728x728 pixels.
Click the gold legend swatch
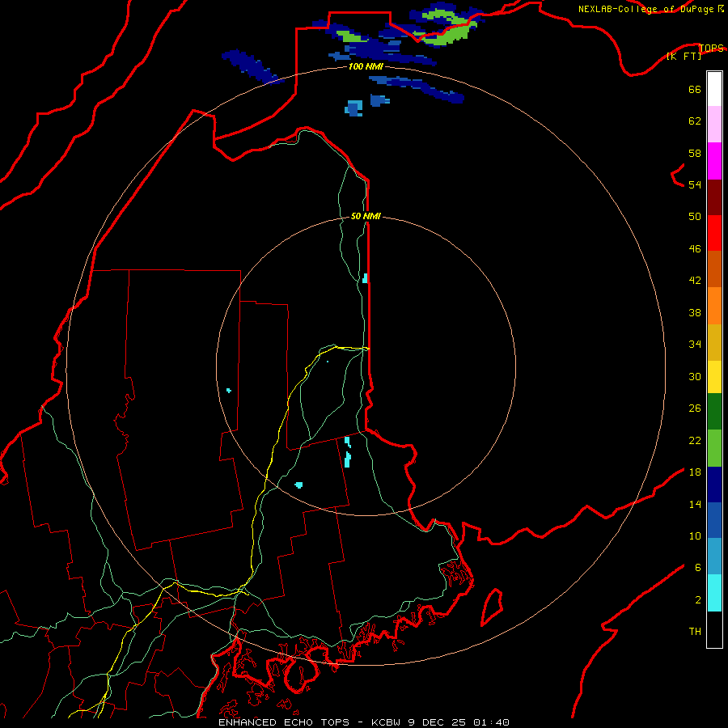[714, 342]
